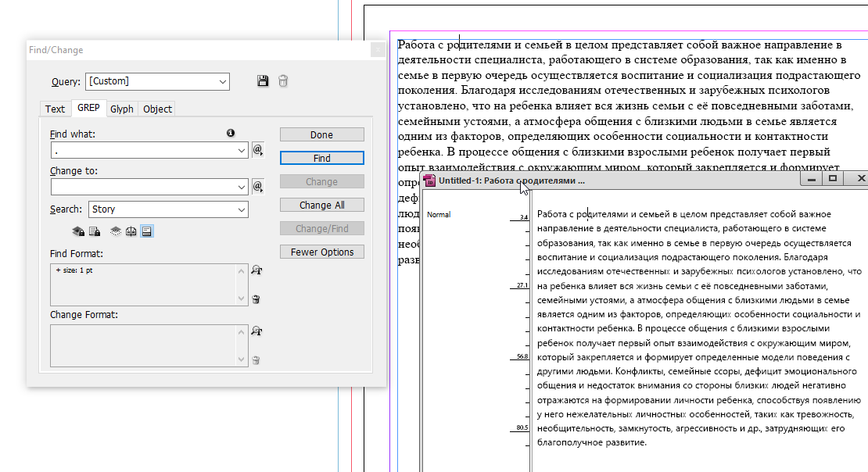Expand the Search scope dropdown set to Story
Screen dimensions: 868x472
241,209
